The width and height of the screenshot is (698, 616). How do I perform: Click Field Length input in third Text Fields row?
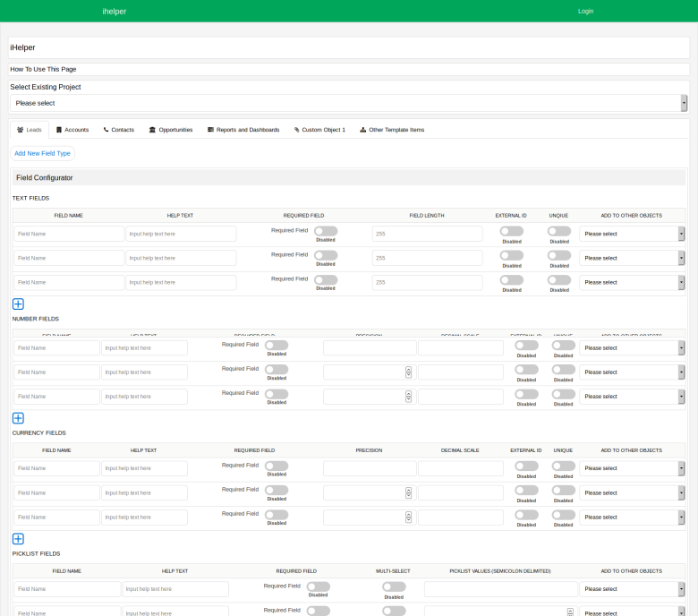click(x=428, y=282)
